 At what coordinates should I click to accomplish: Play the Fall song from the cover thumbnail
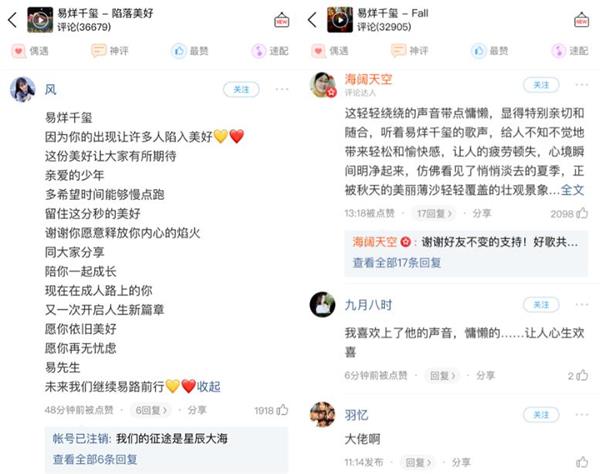pyautogui.click(x=340, y=20)
